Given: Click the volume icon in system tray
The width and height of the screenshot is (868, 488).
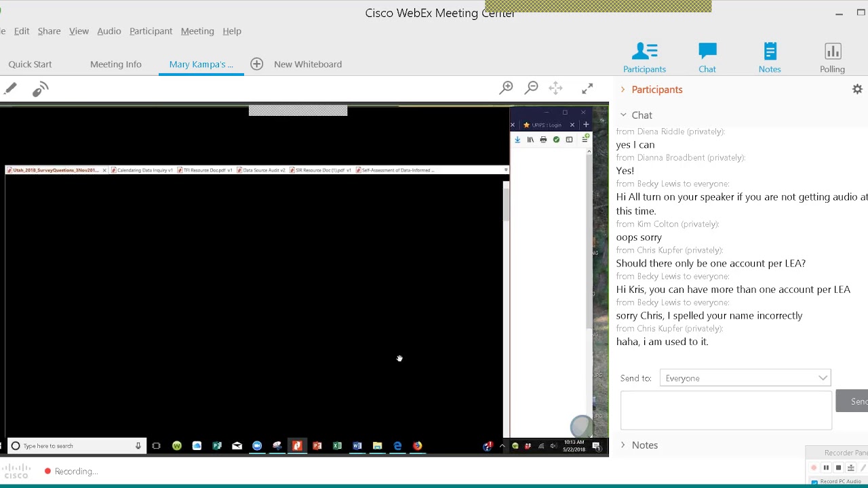Looking at the screenshot, I should (553, 446).
